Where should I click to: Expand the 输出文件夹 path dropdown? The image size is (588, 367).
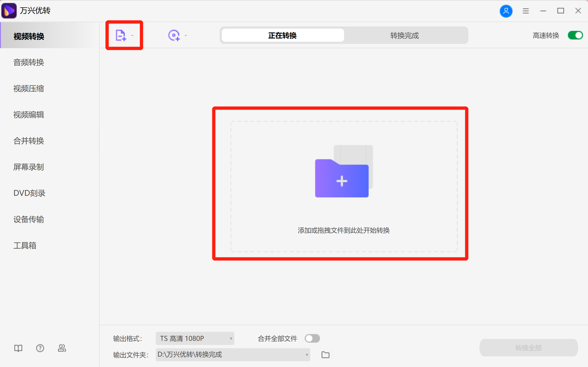coord(306,354)
